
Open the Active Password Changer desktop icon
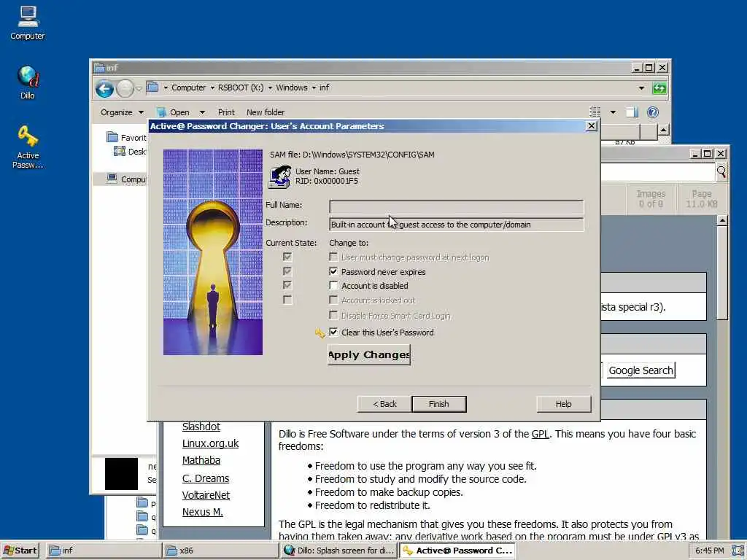coord(28,146)
